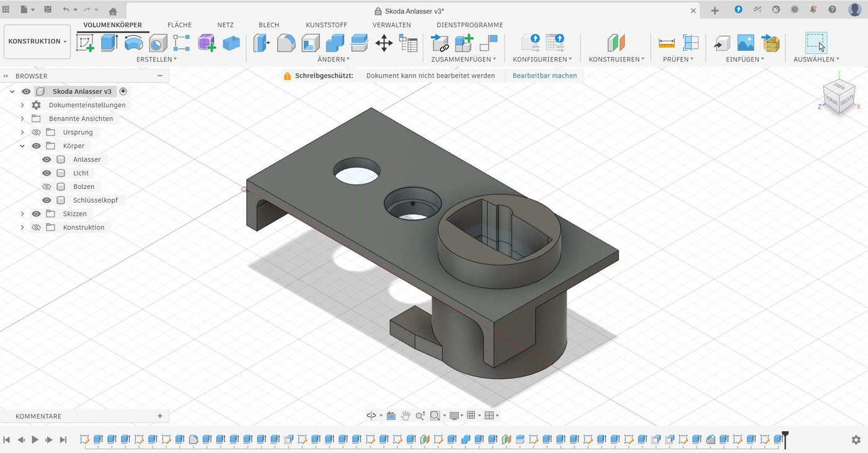Collapse the Körper folder
The height and width of the screenshot is (453, 868).
(x=22, y=146)
